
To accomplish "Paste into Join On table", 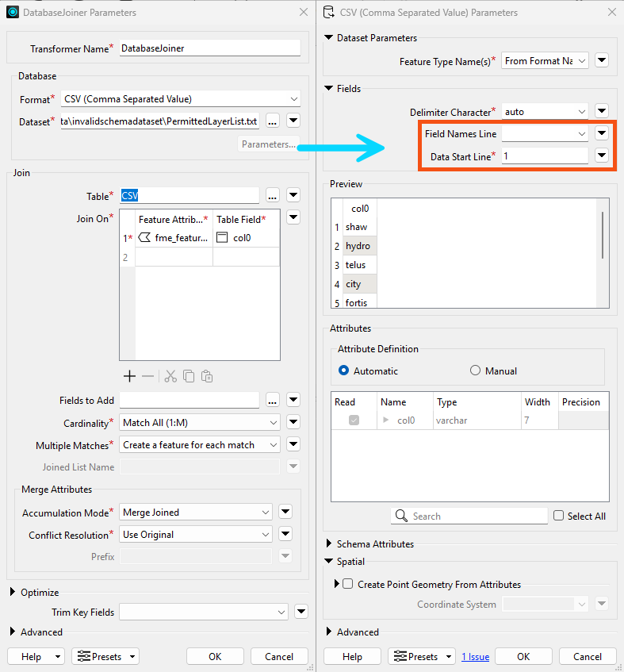I will point(207,376).
